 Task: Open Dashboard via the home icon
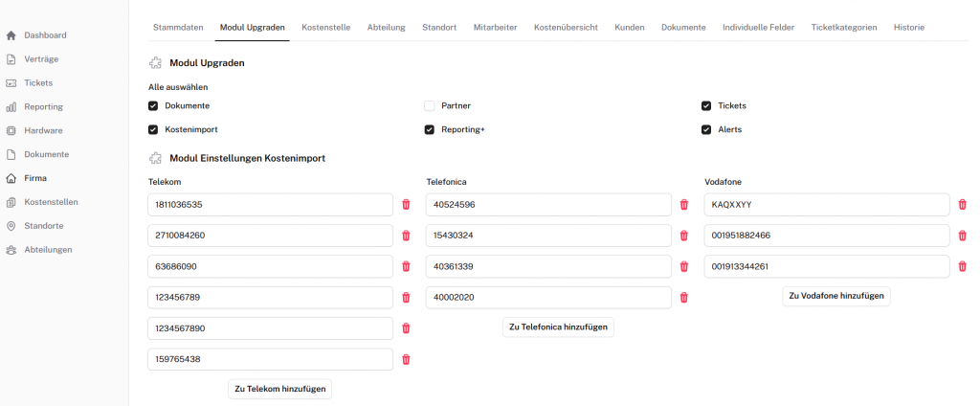(11, 35)
